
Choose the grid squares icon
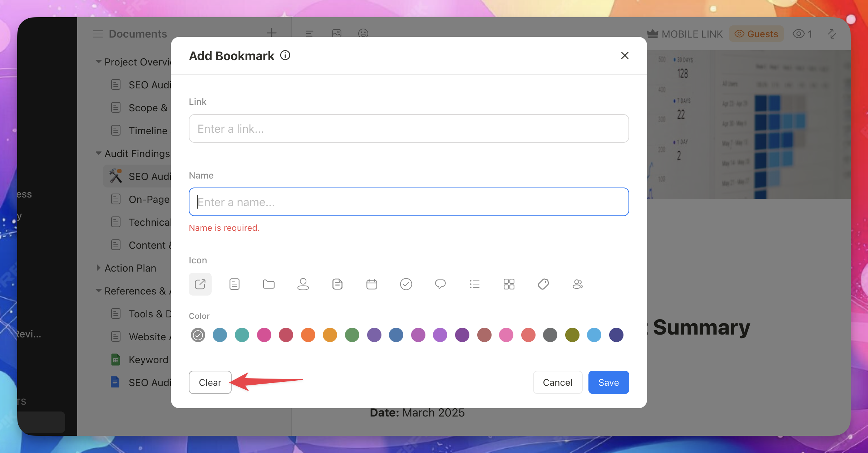pyautogui.click(x=509, y=284)
